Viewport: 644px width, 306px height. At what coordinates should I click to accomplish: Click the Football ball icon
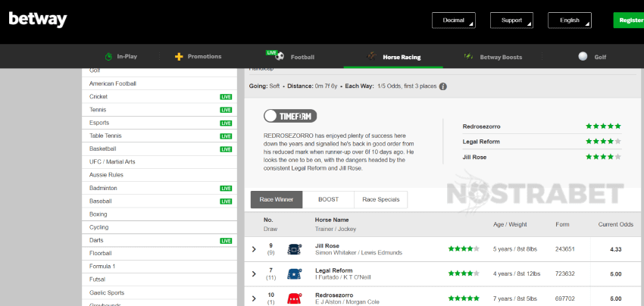tap(280, 56)
